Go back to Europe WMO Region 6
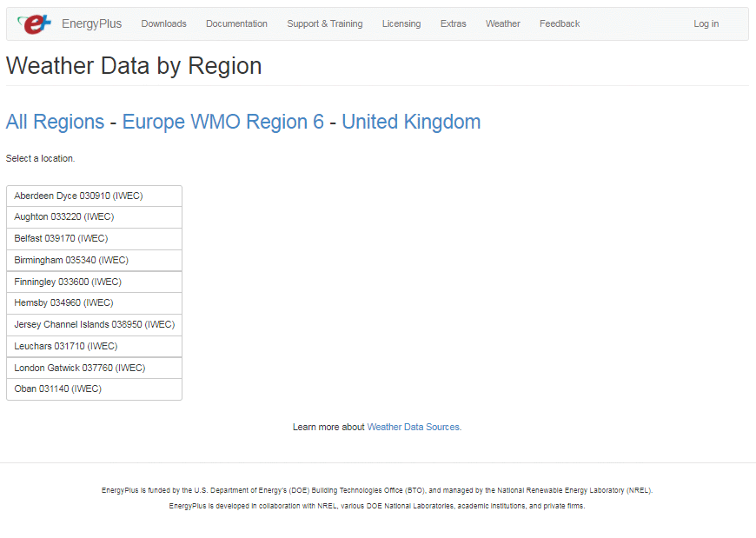 point(222,122)
